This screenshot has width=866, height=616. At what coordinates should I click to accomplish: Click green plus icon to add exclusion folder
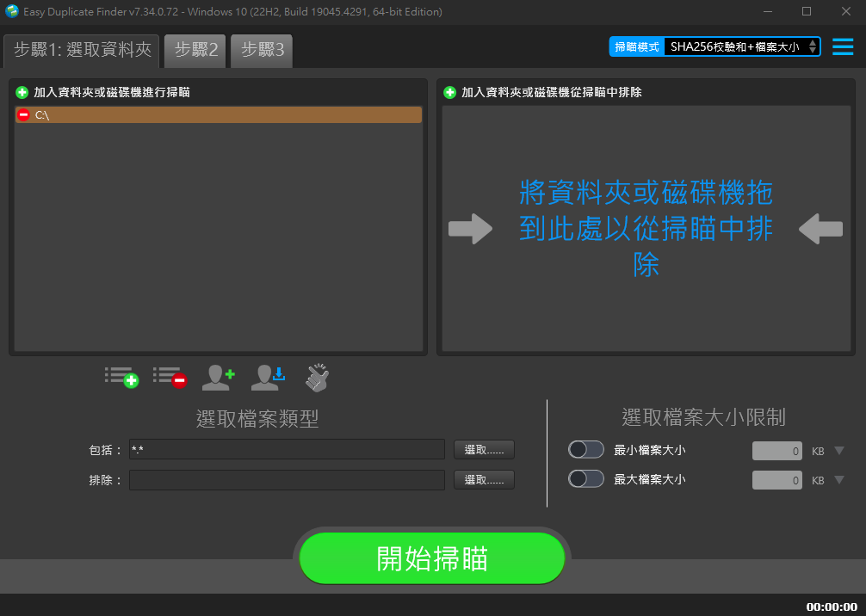click(449, 92)
